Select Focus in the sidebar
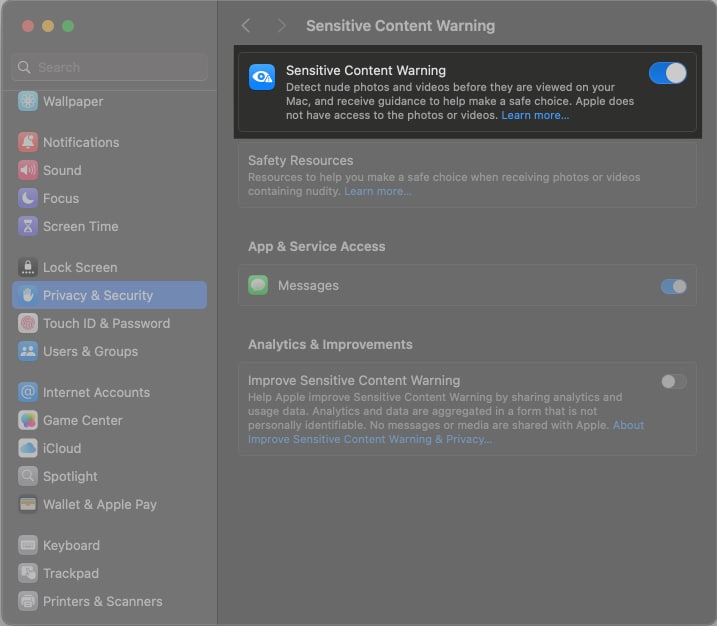The image size is (717, 626). 109,198
